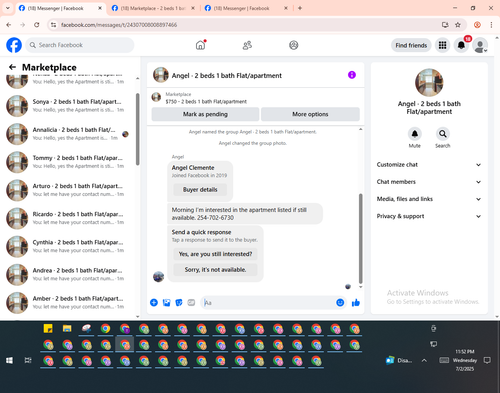Search within the Angel conversation

tap(443, 134)
